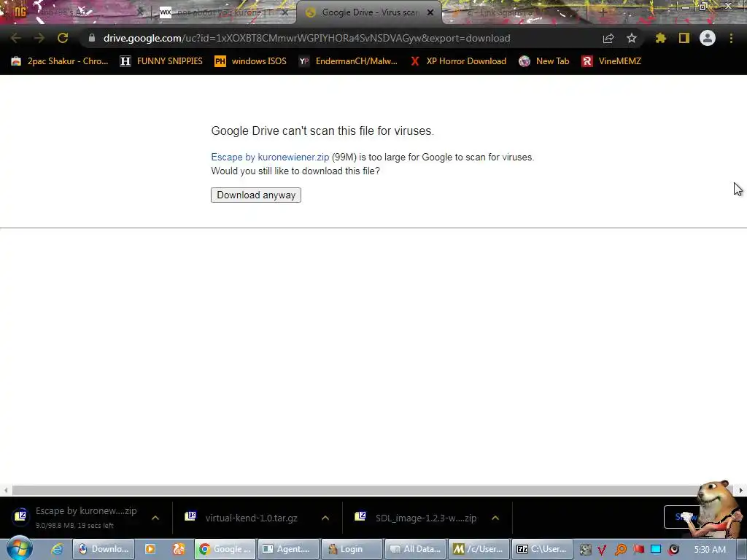Screen dimensions: 747x560
Task: Click the virtual-kend-1.0.tar.gz download item
Action: (x=243, y=518)
